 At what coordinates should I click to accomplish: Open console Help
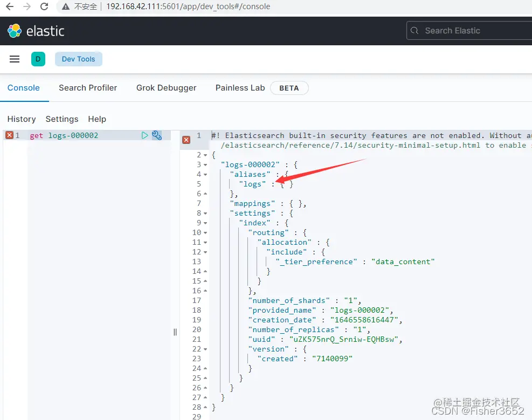pos(97,119)
